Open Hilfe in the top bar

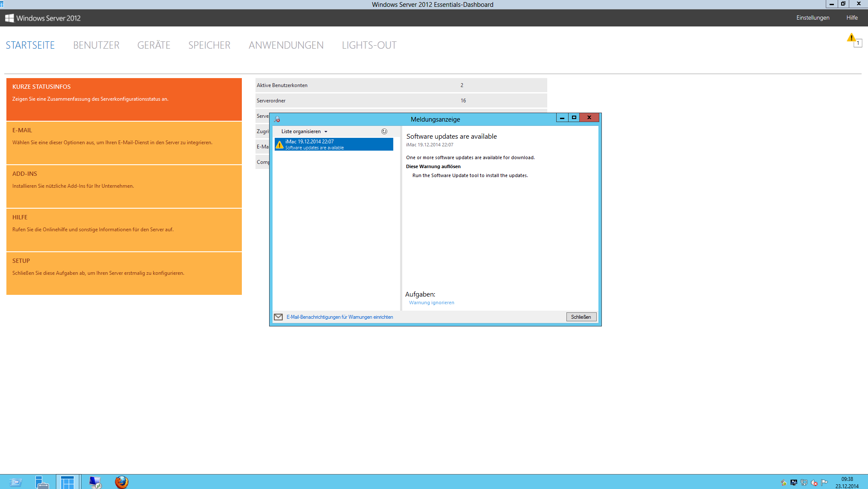pyautogui.click(x=852, y=18)
